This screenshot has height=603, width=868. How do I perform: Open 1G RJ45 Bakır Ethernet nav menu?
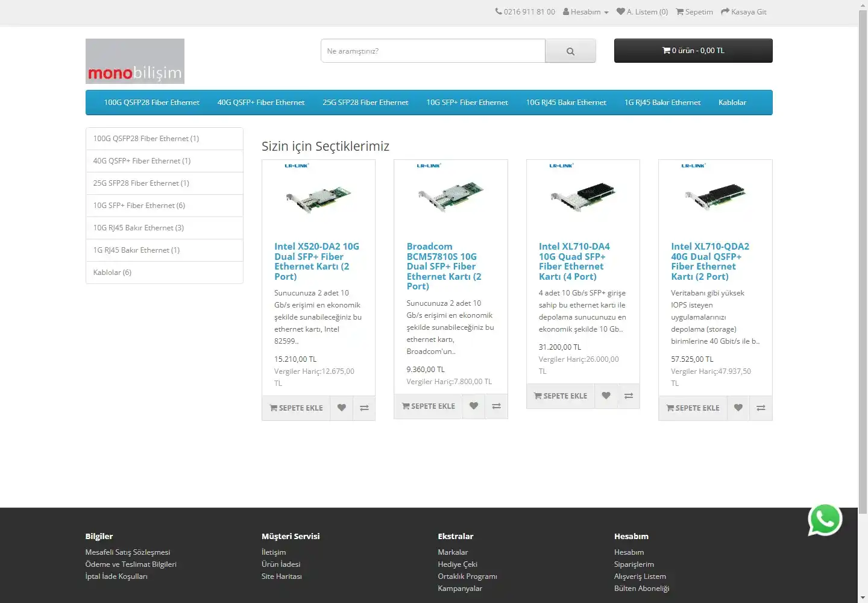(x=662, y=103)
